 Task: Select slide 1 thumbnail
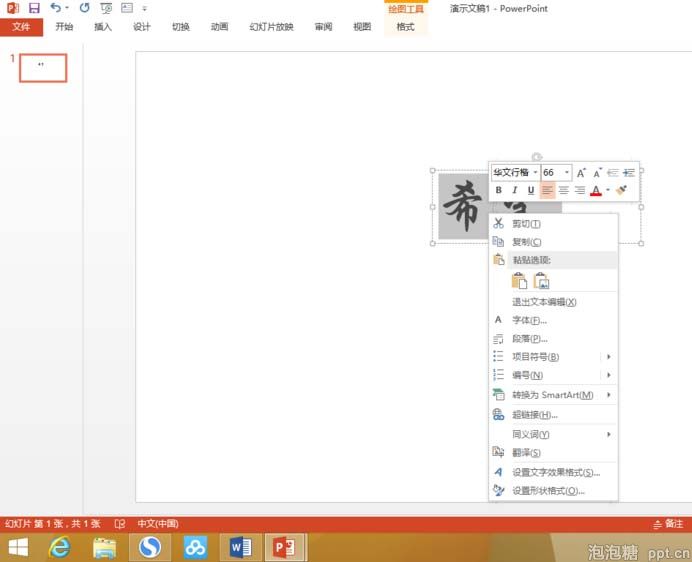point(43,68)
